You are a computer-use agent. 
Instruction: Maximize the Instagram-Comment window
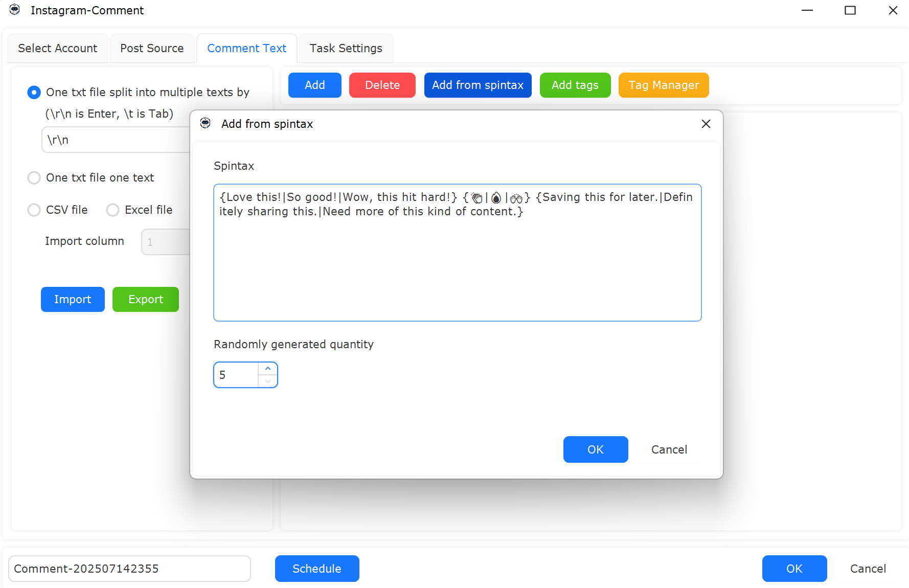point(850,10)
